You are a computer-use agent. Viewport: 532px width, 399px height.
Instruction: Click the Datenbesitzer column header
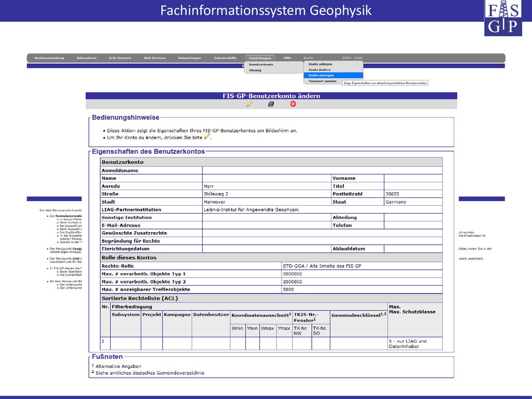(x=211, y=314)
